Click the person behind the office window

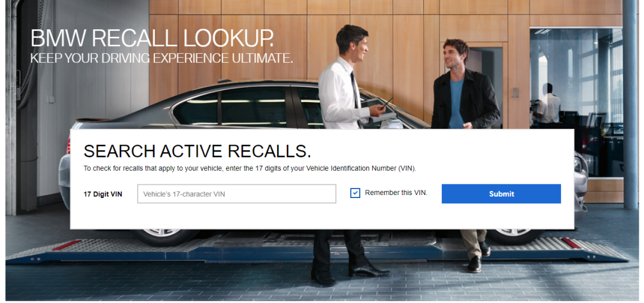pyautogui.click(x=548, y=105)
